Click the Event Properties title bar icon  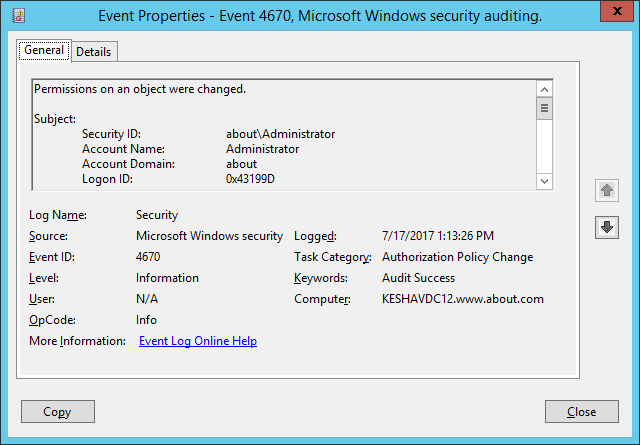18,16
